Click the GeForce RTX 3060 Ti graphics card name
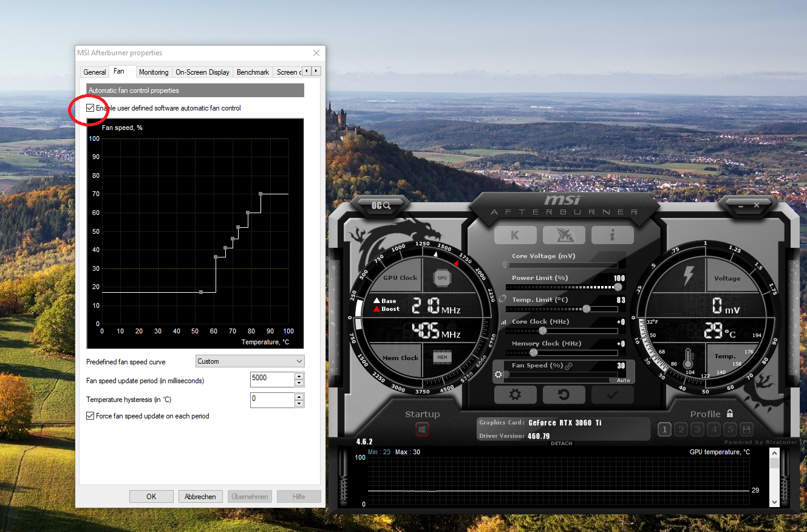The image size is (807, 532). 565,423
